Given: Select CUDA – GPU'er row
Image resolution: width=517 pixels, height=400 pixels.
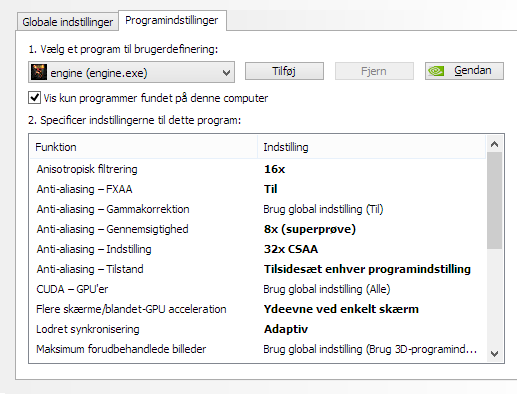Looking at the screenshot, I should click(x=258, y=289).
